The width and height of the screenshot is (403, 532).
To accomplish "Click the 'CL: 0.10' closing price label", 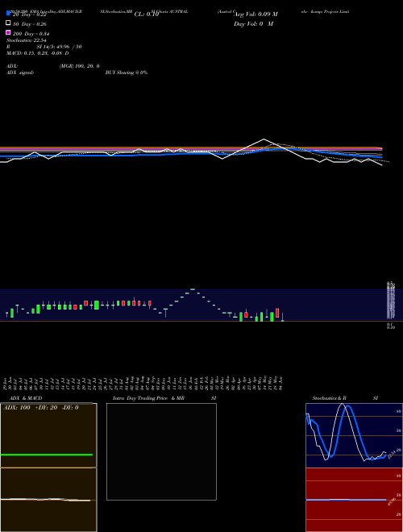I will pos(147,15).
